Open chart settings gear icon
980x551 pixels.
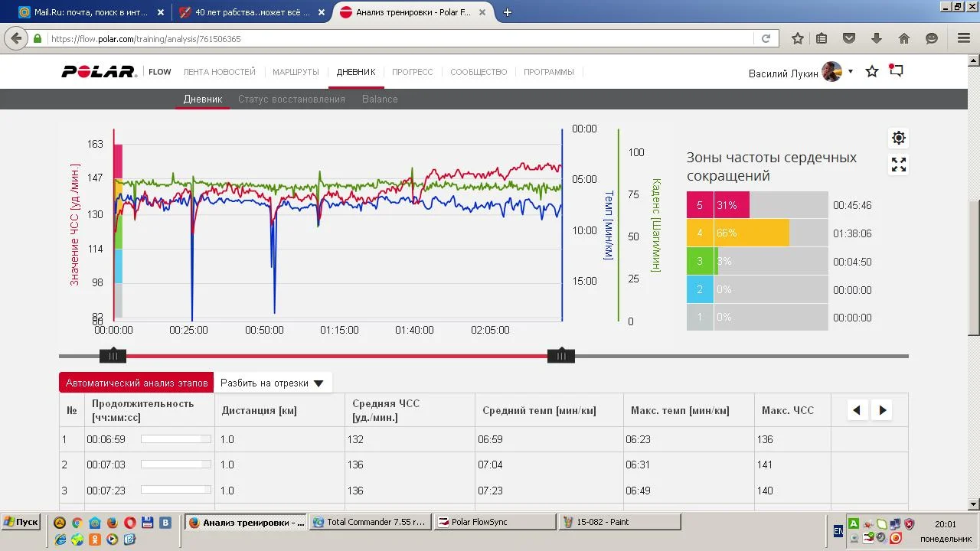[x=899, y=138]
